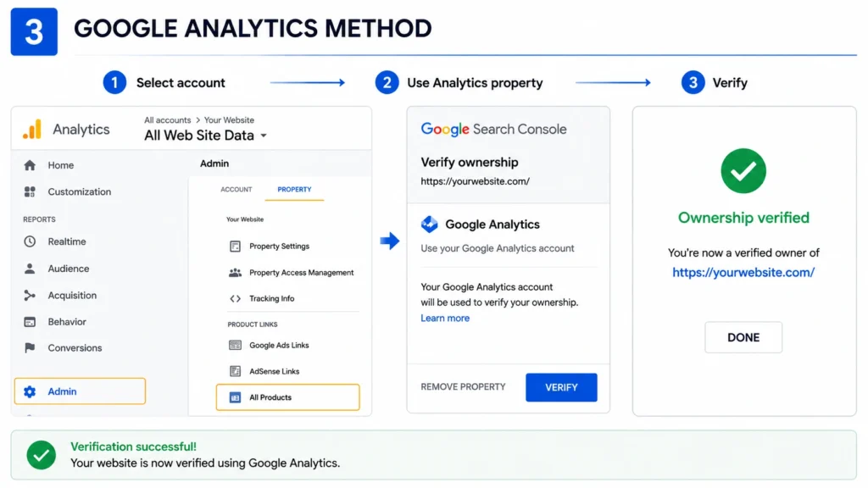Open the https://yourwebsite.com/ verified link

pos(743,272)
